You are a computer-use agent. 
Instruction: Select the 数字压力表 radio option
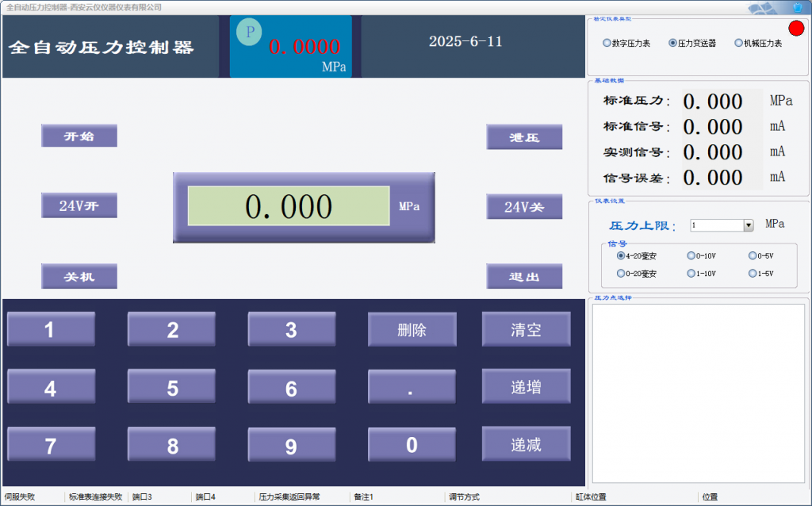point(607,44)
